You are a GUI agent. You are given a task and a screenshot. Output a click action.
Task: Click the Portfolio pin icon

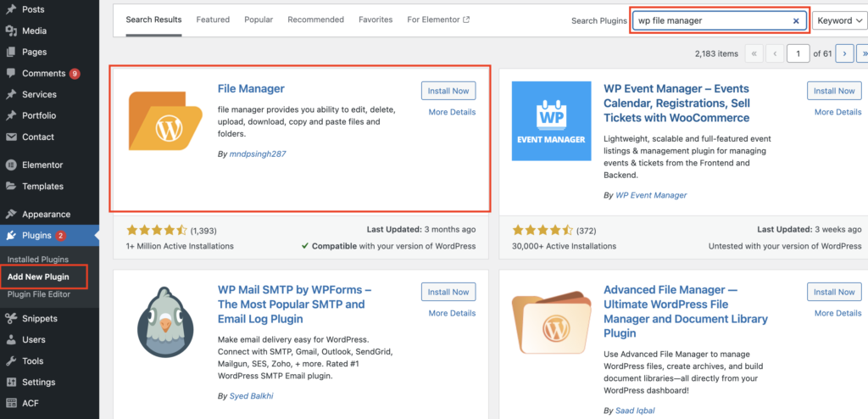click(x=10, y=116)
